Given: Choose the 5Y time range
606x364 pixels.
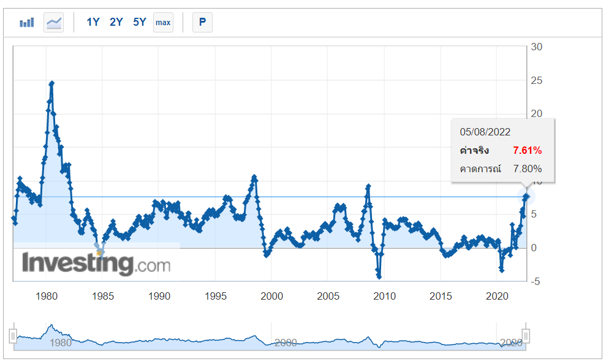Looking at the screenshot, I should pos(140,23).
